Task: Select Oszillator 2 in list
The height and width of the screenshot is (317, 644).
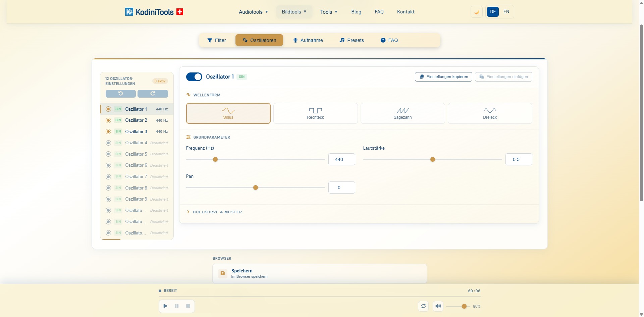Action: pyautogui.click(x=137, y=120)
